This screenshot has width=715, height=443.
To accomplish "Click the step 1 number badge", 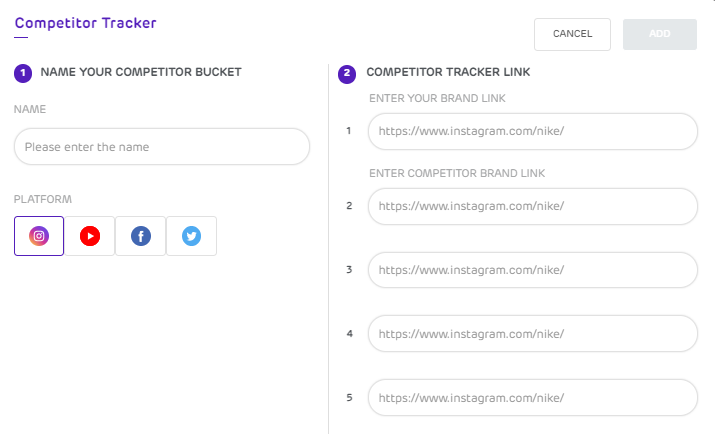I will pos(23,73).
